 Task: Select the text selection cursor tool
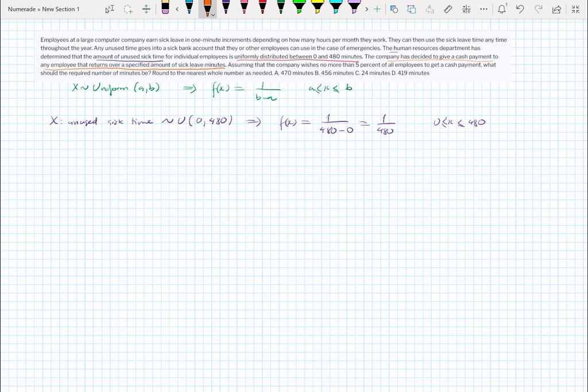(110, 9)
